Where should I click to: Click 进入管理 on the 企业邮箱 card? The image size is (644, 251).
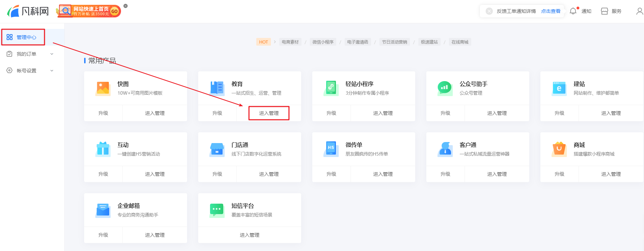click(155, 235)
